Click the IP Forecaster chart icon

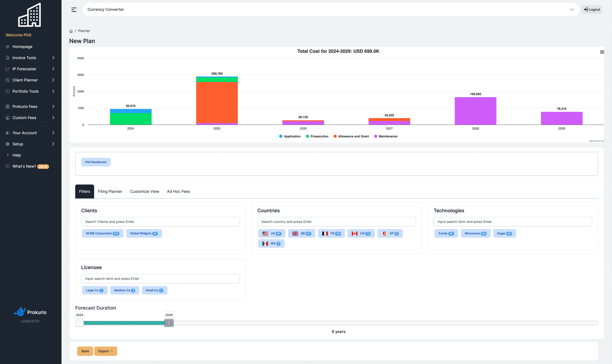tap(8, 69)
